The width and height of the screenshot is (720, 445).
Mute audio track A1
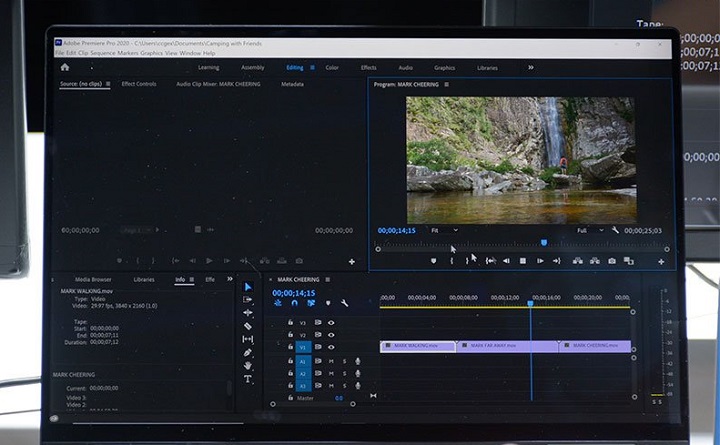331,361
